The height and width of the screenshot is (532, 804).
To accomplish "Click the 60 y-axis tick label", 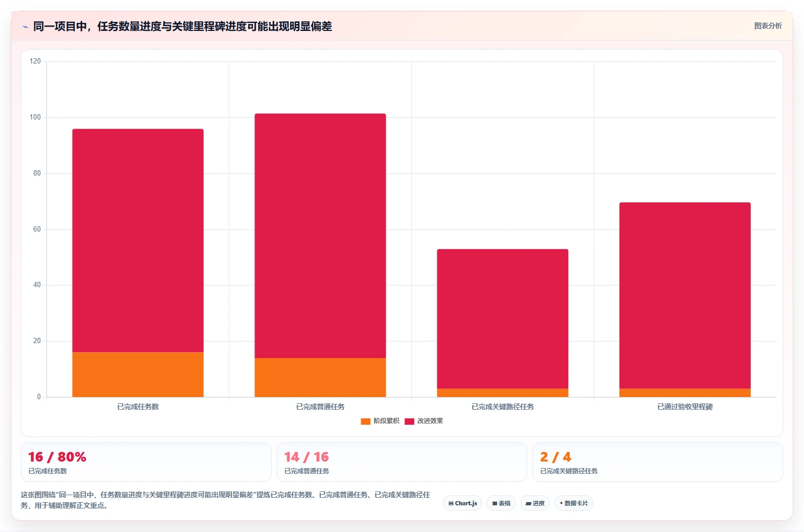I will coord(37,229).
